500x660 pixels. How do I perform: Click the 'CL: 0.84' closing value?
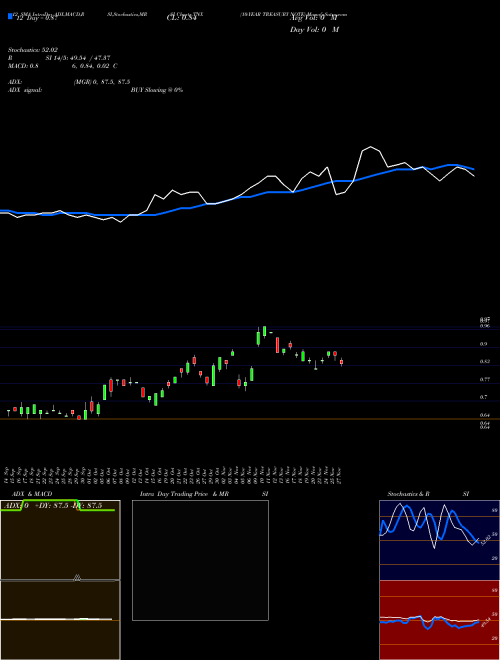click(x=181, y=18)
